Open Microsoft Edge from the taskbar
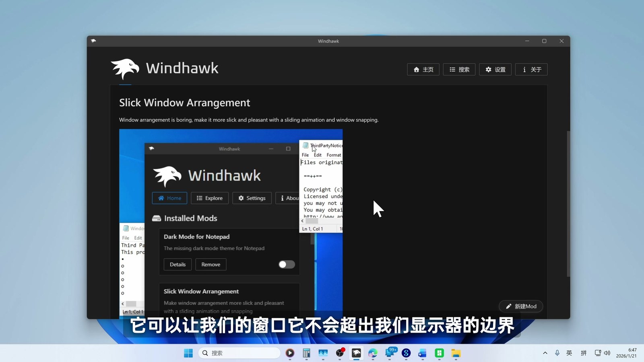The height and width of the screenshot is (362, 644). pos(373,353)
